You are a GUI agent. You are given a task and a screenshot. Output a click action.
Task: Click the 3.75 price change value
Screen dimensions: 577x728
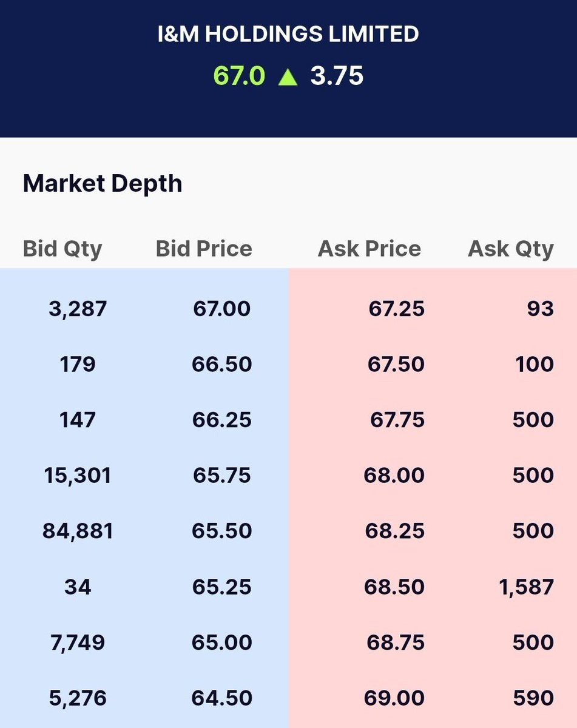[x=337, y=76]
